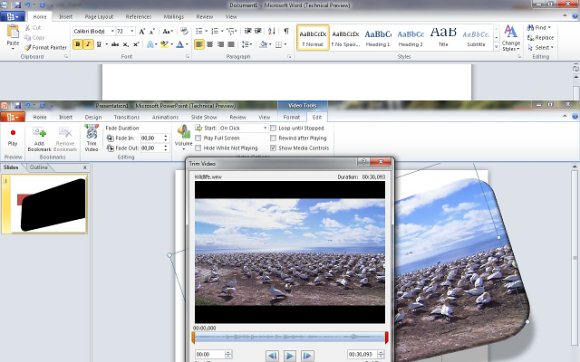Expand the Word Styles gallery
Image resolution: width=580 pixels, height=362 pixels.
point(496,47)
